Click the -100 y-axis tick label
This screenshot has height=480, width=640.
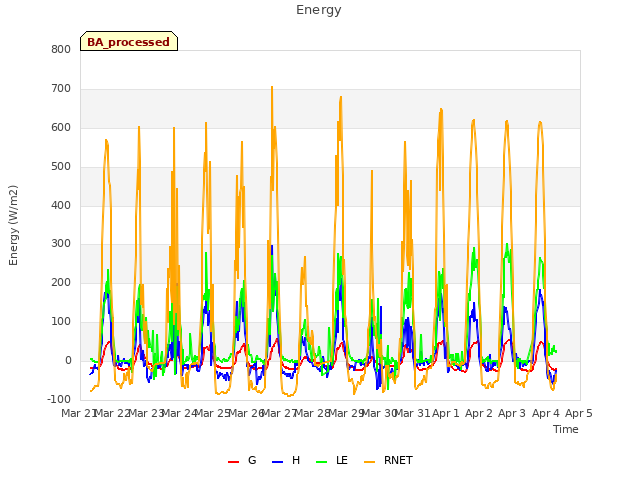coord(59,399)
